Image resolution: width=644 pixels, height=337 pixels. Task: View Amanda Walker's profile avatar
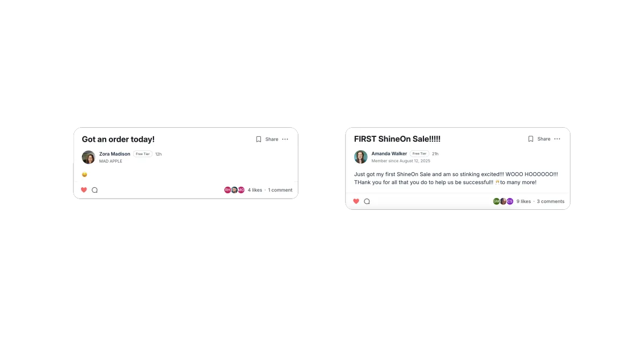tap(361, 157)
